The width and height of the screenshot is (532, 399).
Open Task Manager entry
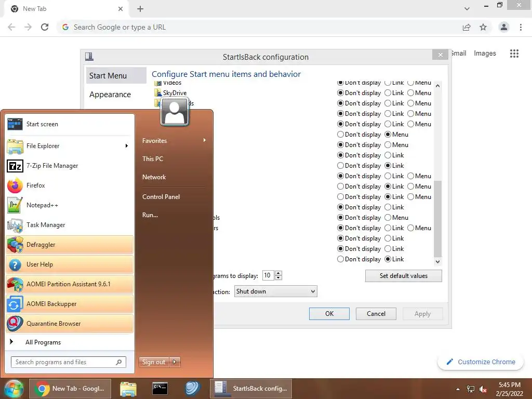70,224
